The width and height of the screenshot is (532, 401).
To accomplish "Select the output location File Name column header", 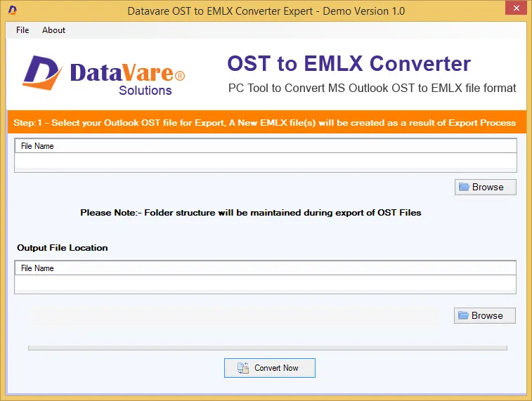I will (266, 268).
